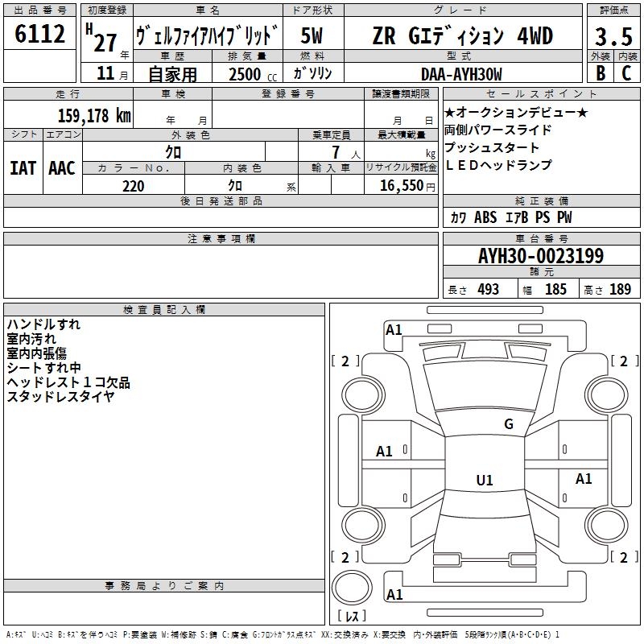
Task: Click the overall score 3.5
Action: coord(613,36)
